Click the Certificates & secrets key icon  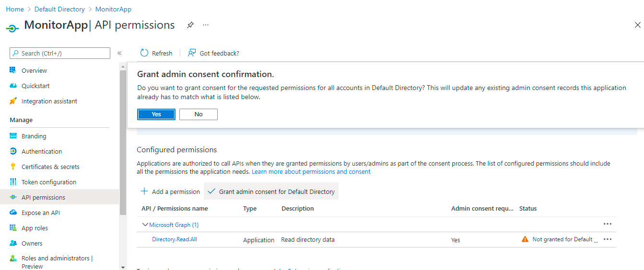[13, 167]
